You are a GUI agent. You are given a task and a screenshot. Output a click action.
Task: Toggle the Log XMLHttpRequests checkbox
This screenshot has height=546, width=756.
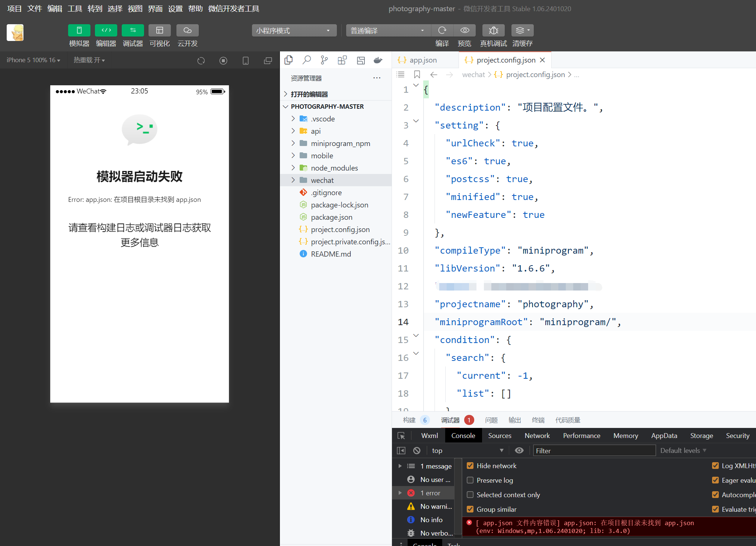click(715, 466)
